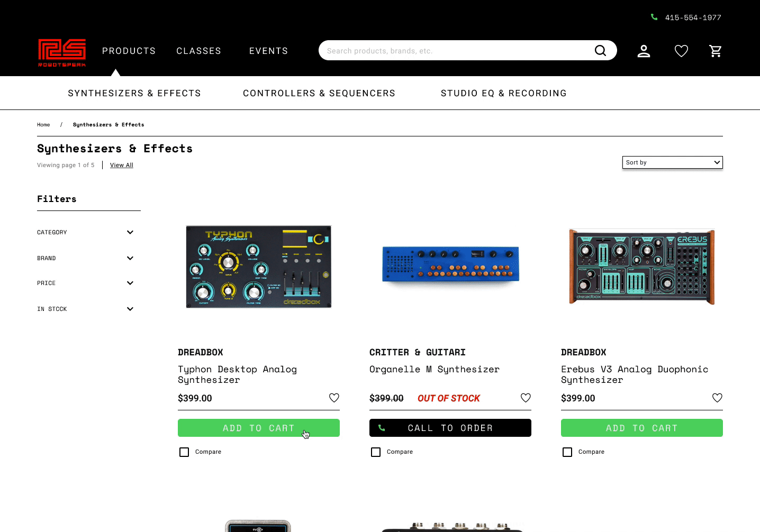This screenshot has width=760, height=532.
Task: Open the Sort by dropdown
Action: pos(673,162)
